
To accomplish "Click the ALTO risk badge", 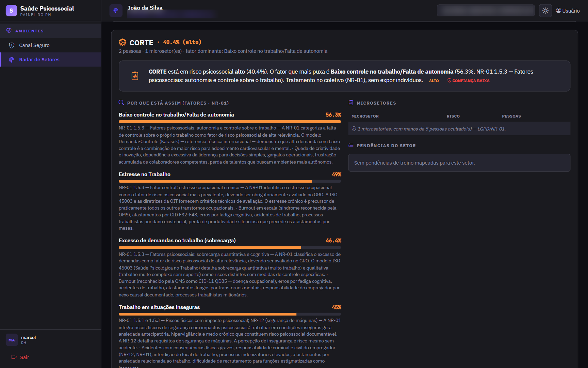I will click(434, 81).
